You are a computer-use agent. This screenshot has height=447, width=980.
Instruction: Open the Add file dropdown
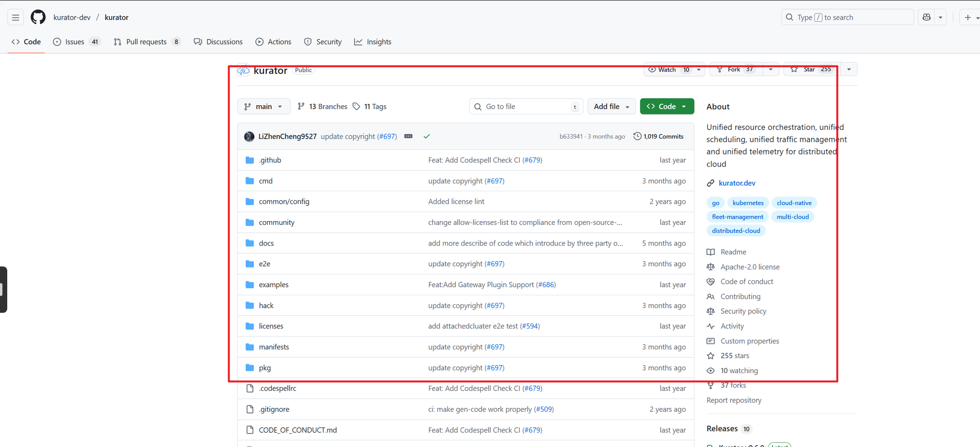coord(611,107)
